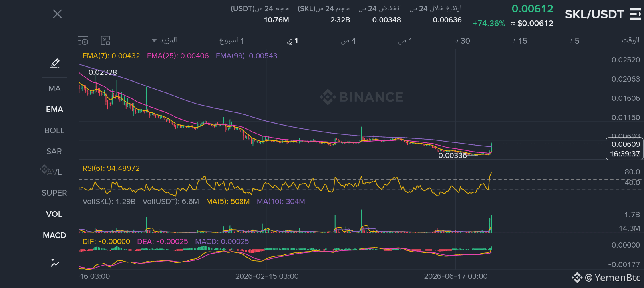
Task: Toggle the SUPER indicator
Action: [x=54, y=193]
